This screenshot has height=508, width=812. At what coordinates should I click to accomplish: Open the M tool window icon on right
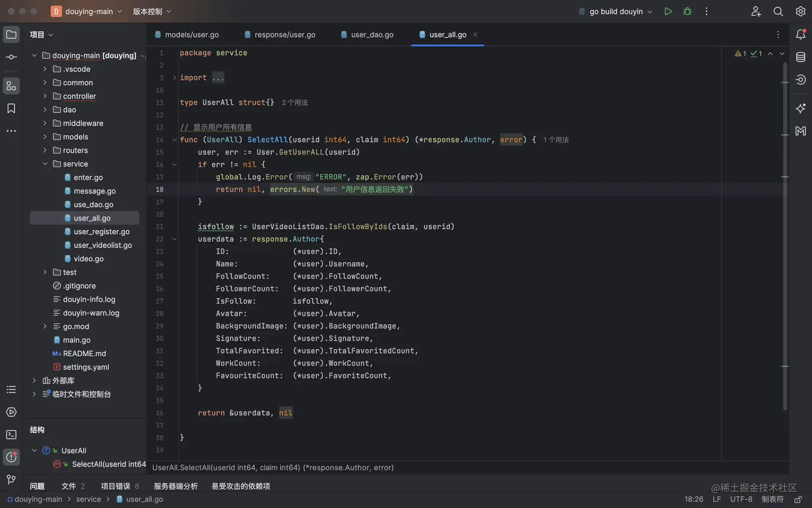click(801, 131)
